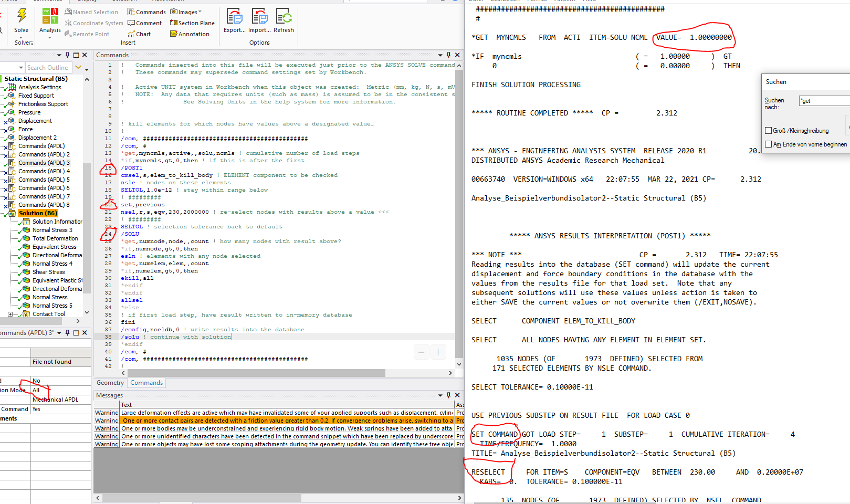Click the Import commands icon
The height and width of the screenshot is (504, 850).
259,16
